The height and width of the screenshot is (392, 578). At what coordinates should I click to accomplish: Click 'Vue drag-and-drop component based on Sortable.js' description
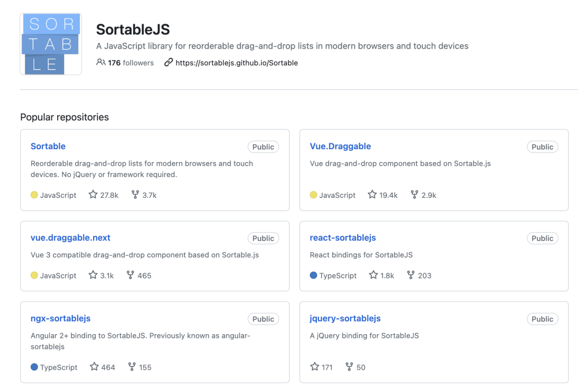click(x=400, y=164)
